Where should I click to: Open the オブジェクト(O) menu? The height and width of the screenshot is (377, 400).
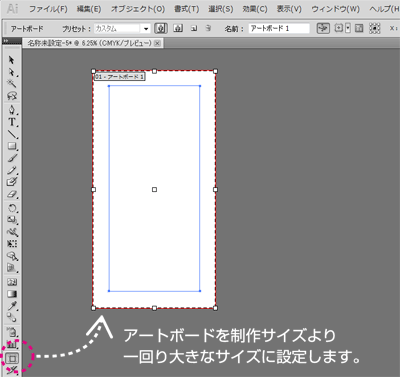point(138,9)
